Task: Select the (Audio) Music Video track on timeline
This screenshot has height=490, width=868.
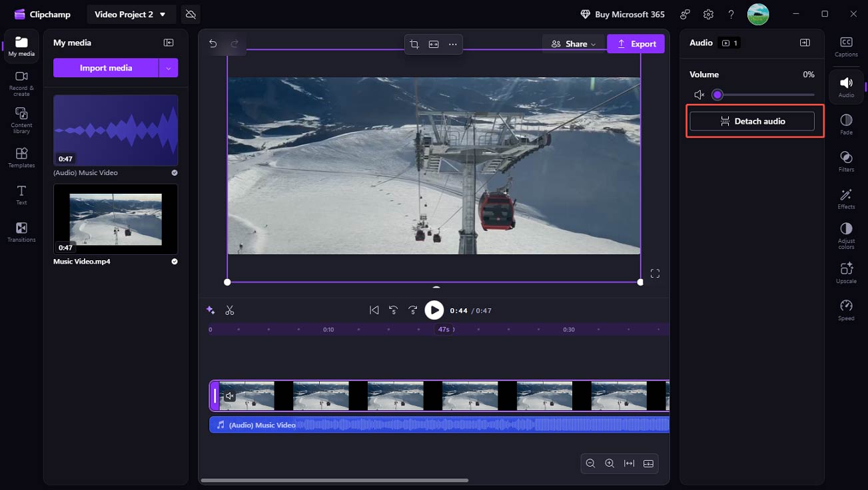Action: click(439, 425)
